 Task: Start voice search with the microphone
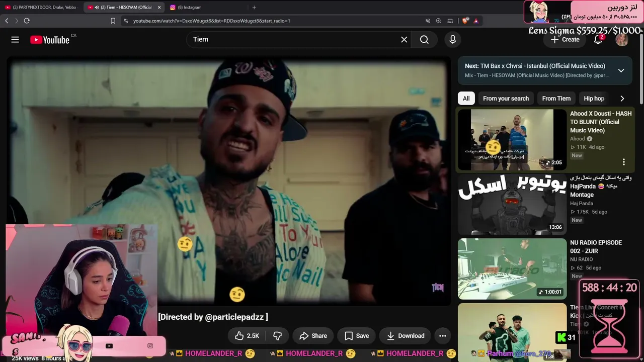[453, 40]
